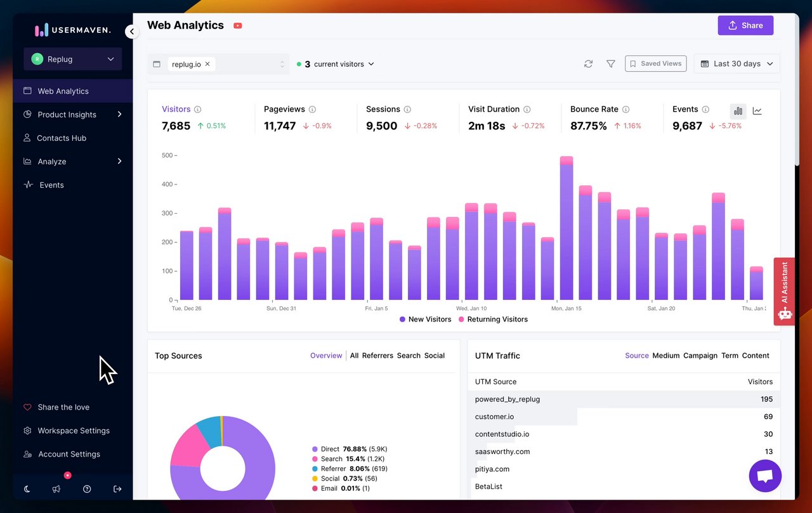Click the Visit Duration info icon
Viewport: 812px width, 513px height.
527,110
